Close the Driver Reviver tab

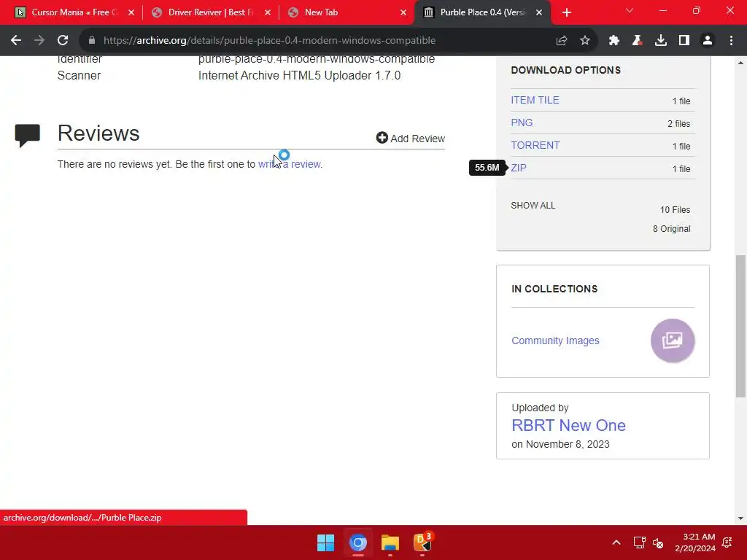click(x=268, y=13)
